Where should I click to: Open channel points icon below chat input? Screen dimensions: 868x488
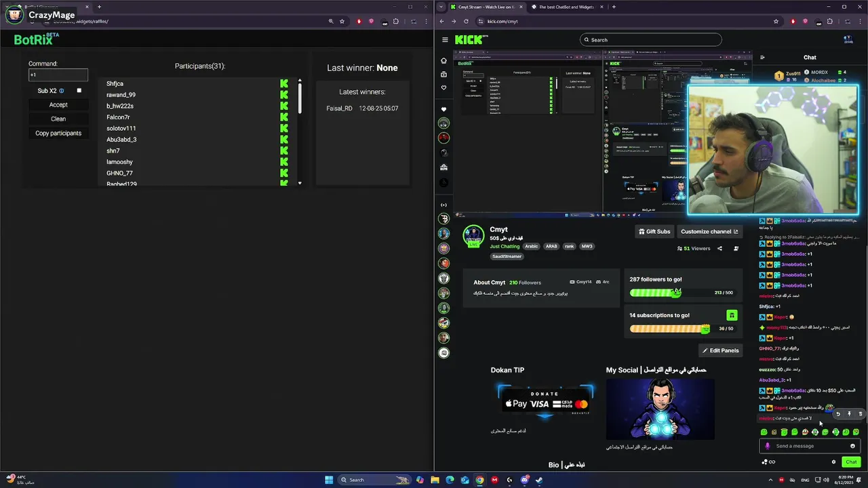coord(768,462)
